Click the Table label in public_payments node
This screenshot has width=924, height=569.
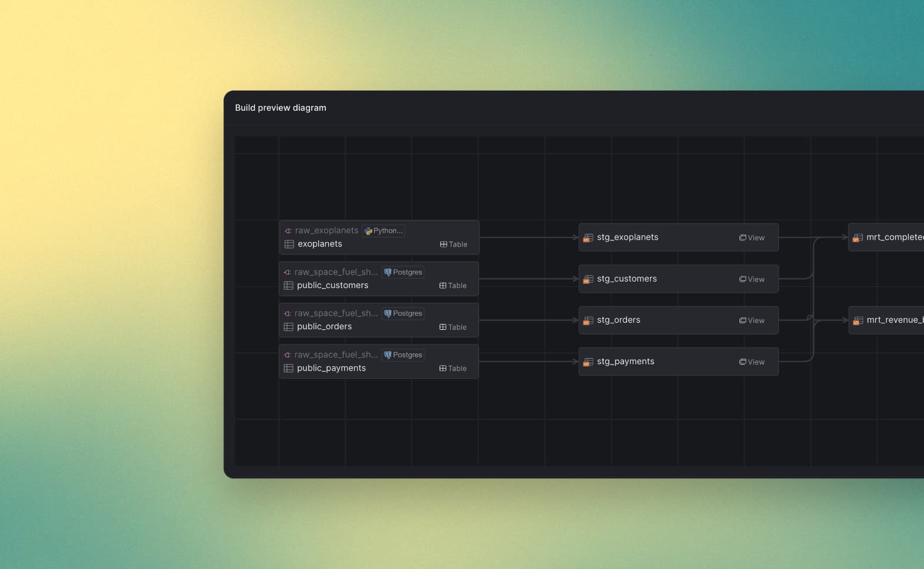(x=457, y=369)
